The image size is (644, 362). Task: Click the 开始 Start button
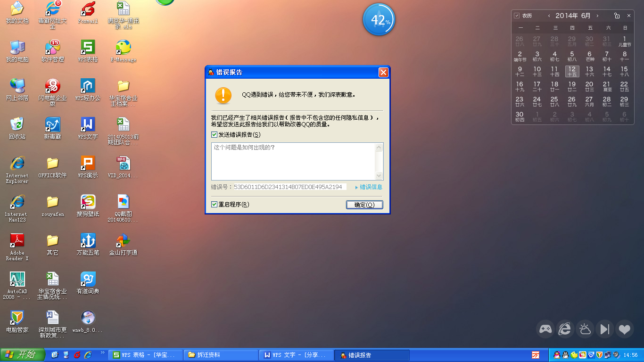point(23,355)
